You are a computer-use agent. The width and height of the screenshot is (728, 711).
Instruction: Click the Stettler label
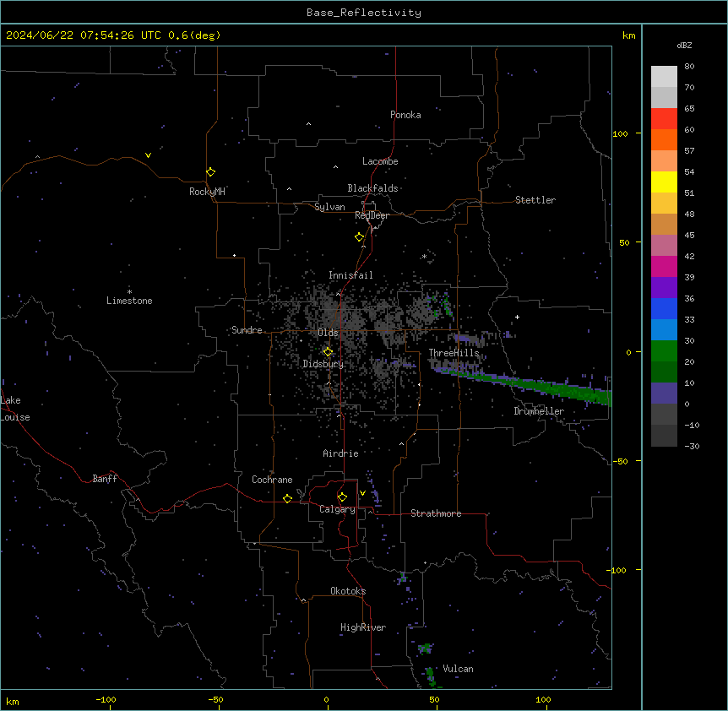[x=535, y=200]
